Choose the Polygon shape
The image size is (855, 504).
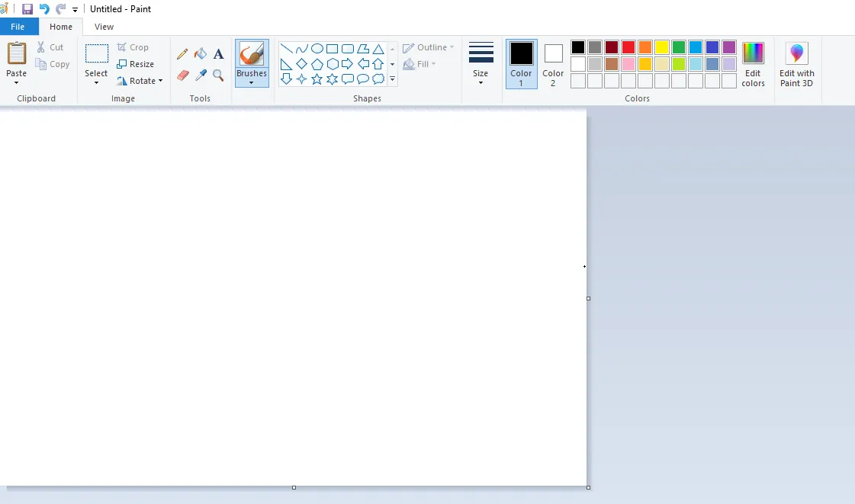pyautogui.click(x=362, y=49)
